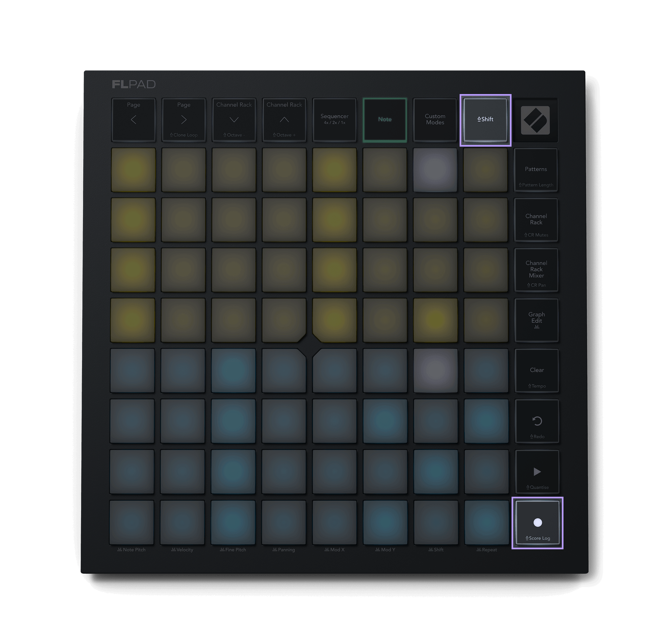Viewport: 669px width, 644px height.
Task: Tap the yellow pad directly below Page left button
Action: coord(134,169)
